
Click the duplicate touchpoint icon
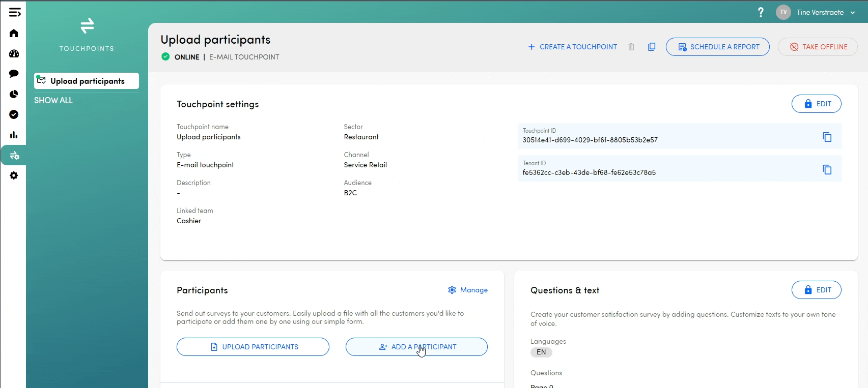click(652, 47)
